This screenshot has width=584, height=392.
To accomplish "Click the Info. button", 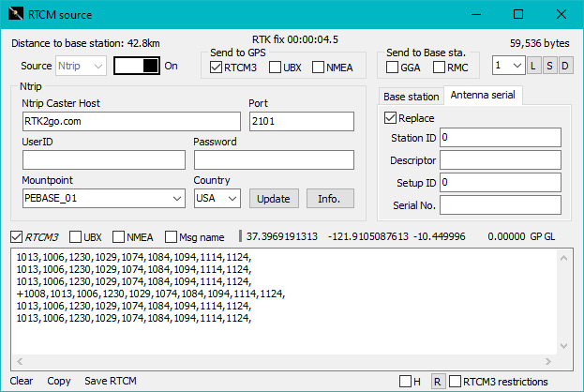I will pos(330,199).
